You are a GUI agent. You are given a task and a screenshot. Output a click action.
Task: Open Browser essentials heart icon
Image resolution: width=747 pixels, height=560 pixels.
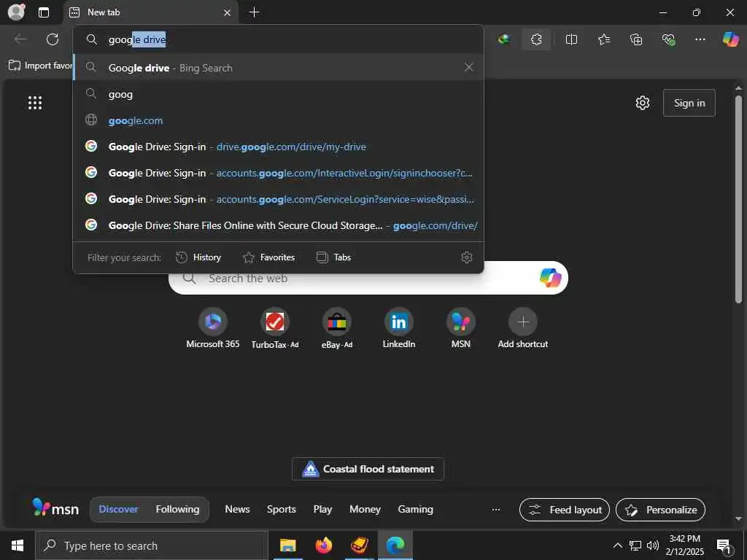coord(668,39)
